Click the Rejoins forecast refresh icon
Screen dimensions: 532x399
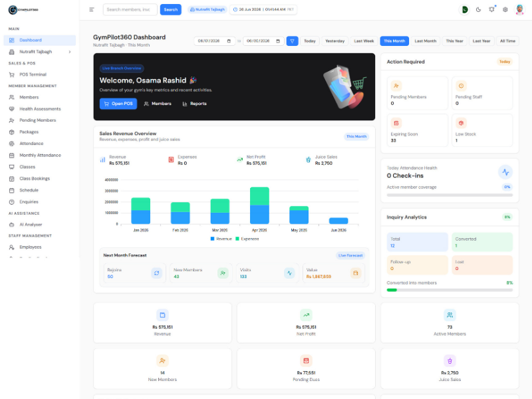point(156,273)
